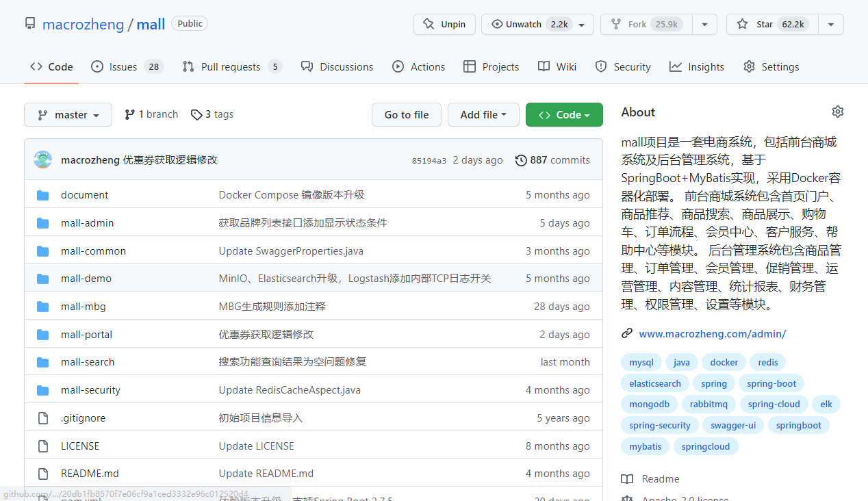Select the java topic tag
This screenshot has width=868, height=501.
pos(682,362)
